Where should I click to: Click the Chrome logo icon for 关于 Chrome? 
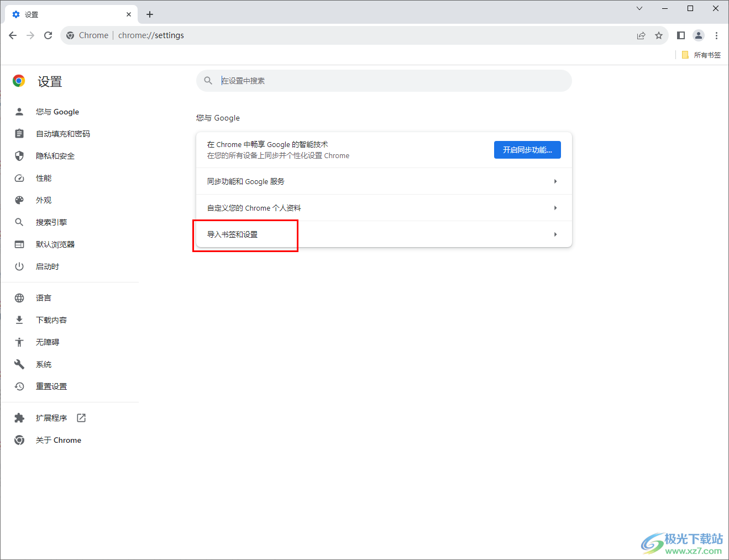click(19, 440)
